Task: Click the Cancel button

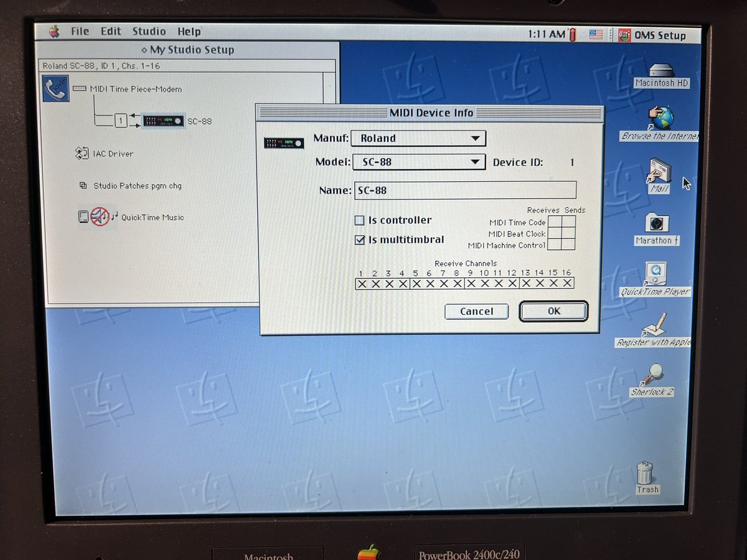Action: click(x=477, y=312)
